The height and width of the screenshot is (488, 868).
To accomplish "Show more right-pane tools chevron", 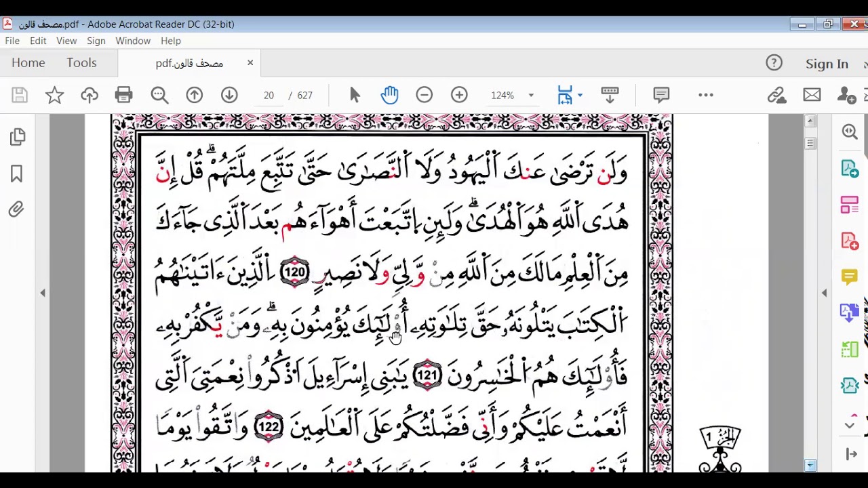I will (x=850, y=425).
